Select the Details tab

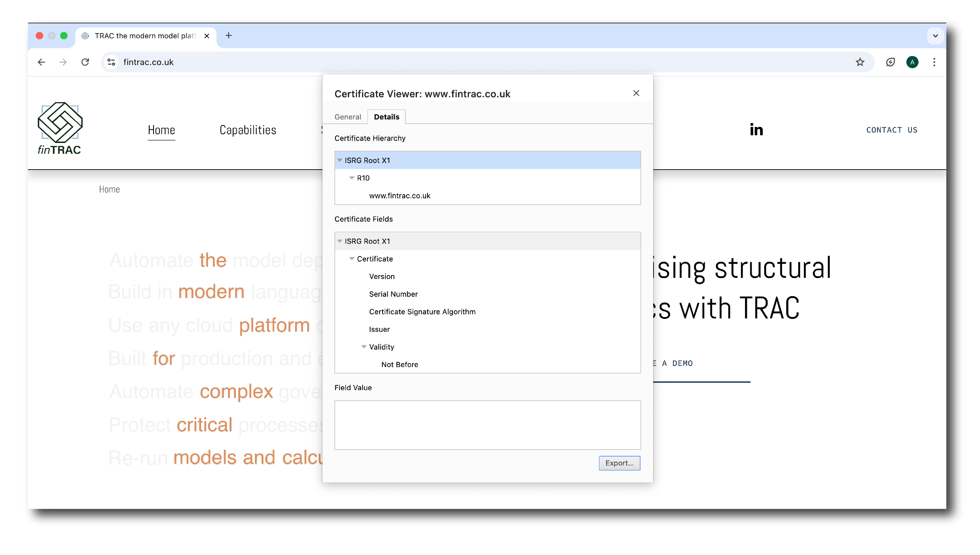click(x=386, y=117)
